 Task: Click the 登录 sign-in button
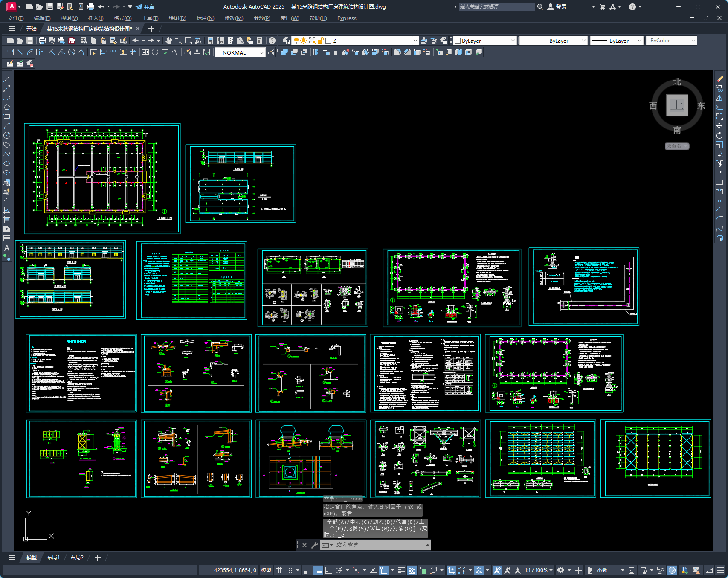[557, 7]
